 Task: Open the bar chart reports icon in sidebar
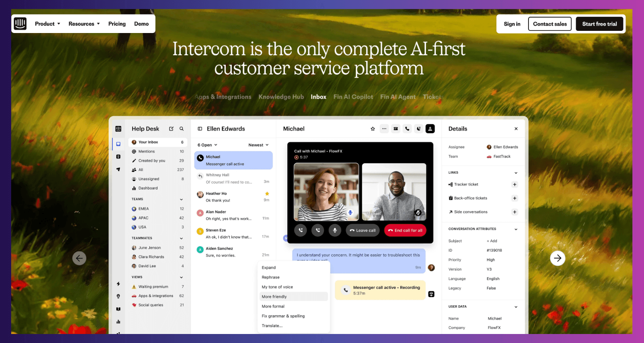(x=118, y=321)
